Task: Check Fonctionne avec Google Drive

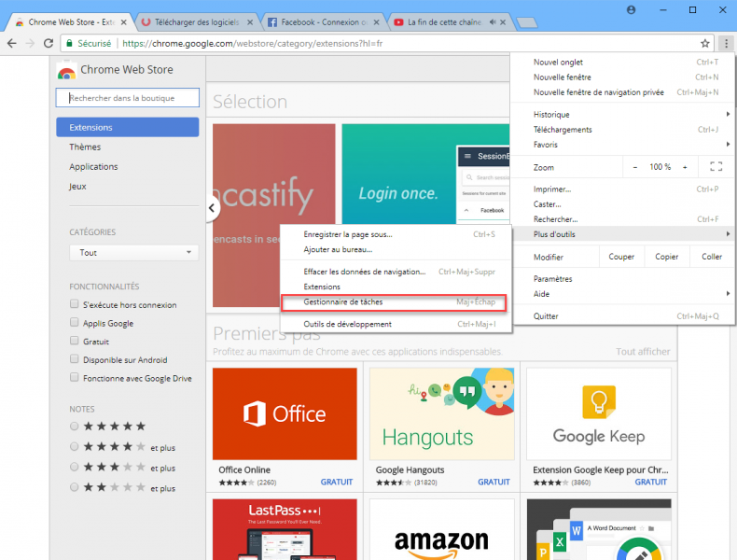Action: tap(75, 378)
